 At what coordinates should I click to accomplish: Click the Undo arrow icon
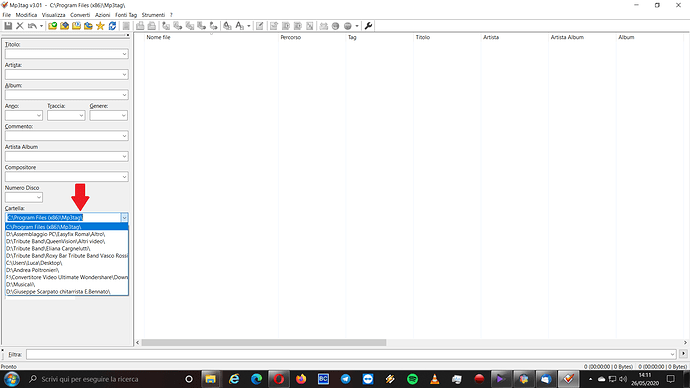32,26
